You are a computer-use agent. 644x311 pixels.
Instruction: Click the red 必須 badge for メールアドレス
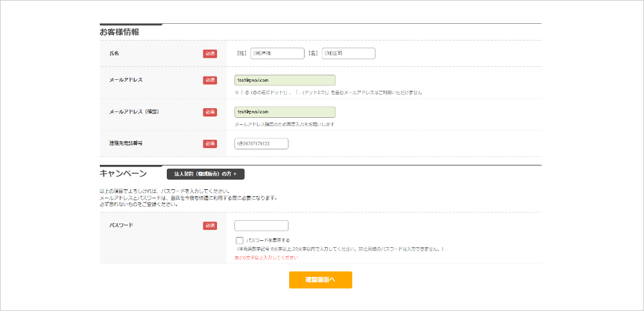[x=210, y=80]
